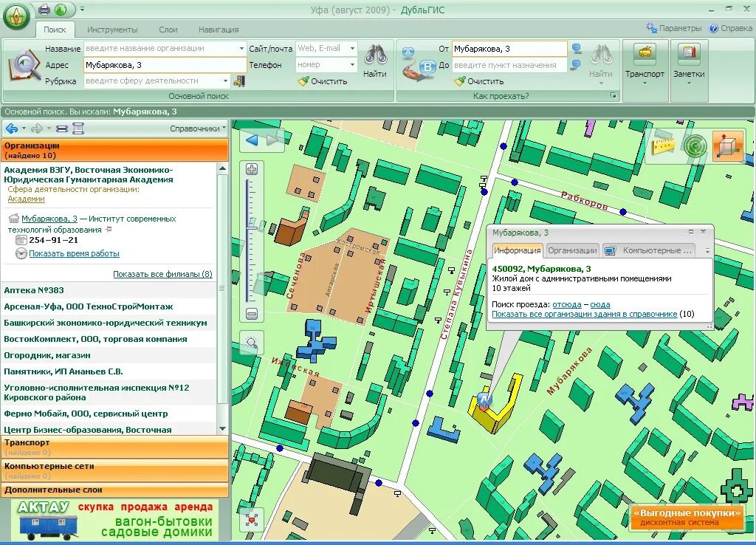Click into the Адрес input field

coord(165,65)
